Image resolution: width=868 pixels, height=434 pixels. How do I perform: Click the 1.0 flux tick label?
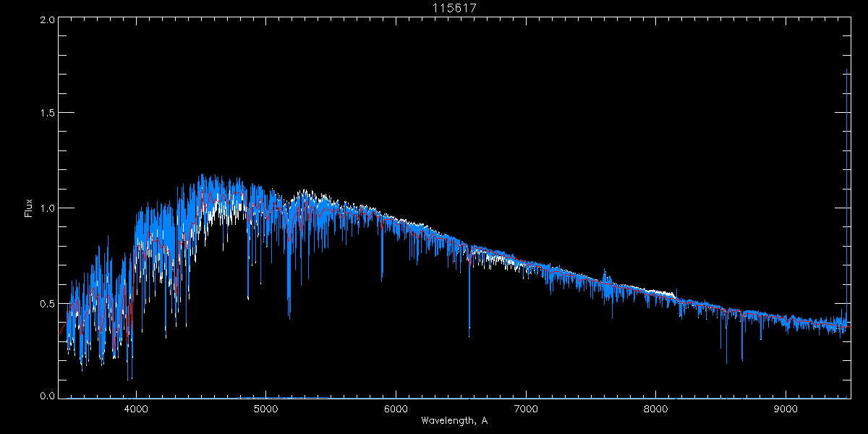pos(46,208)
